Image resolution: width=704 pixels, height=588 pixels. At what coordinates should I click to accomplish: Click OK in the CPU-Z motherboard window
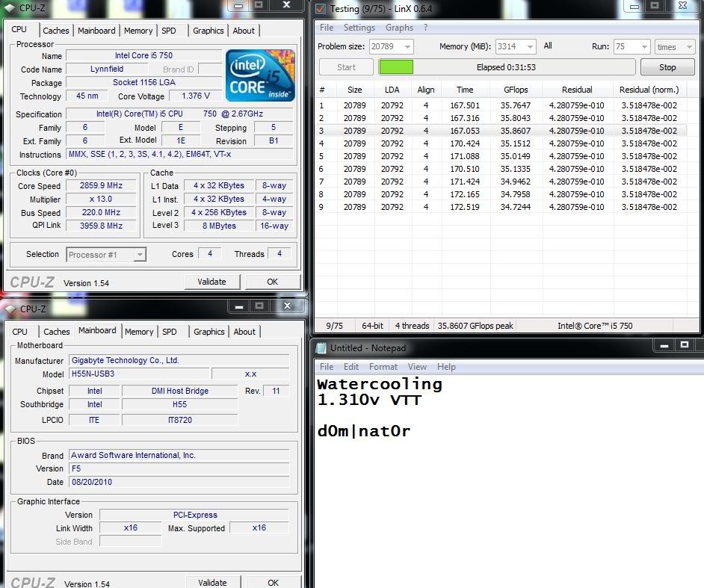point(273,583)
